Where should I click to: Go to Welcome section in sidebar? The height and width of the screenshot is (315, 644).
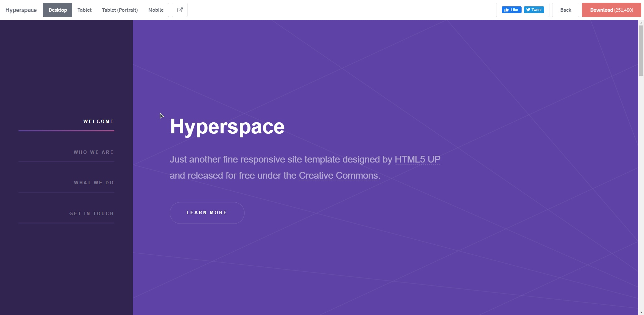click(99, 121)
